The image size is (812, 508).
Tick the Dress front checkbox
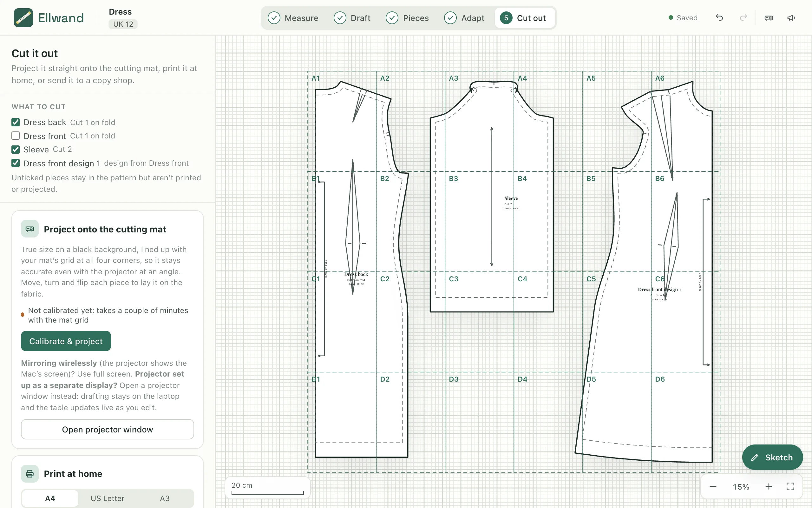16,136
